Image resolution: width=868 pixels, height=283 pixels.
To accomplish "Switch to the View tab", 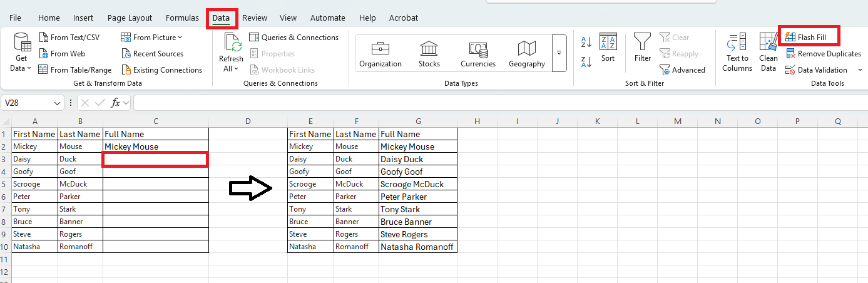I will tap(288, 18).
